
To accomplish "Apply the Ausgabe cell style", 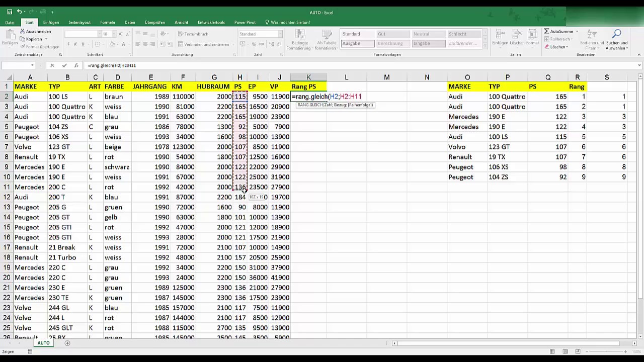I will [x=357, y=43].
